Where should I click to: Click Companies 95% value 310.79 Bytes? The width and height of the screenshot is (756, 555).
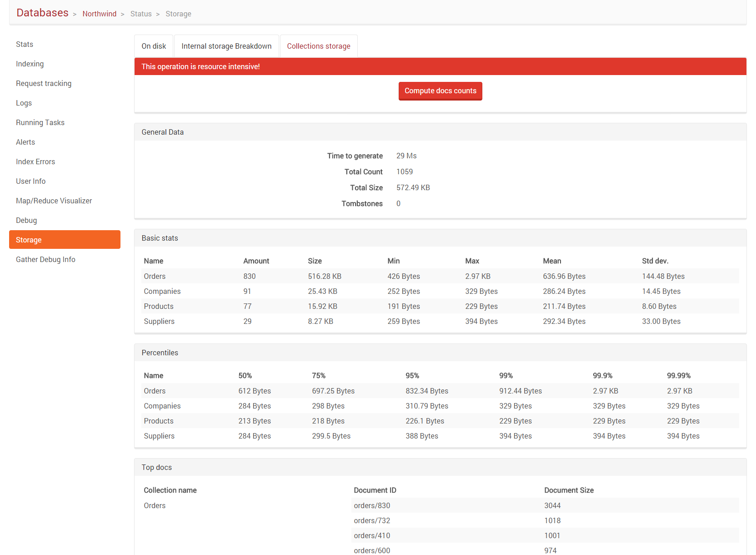click(427, 406)
